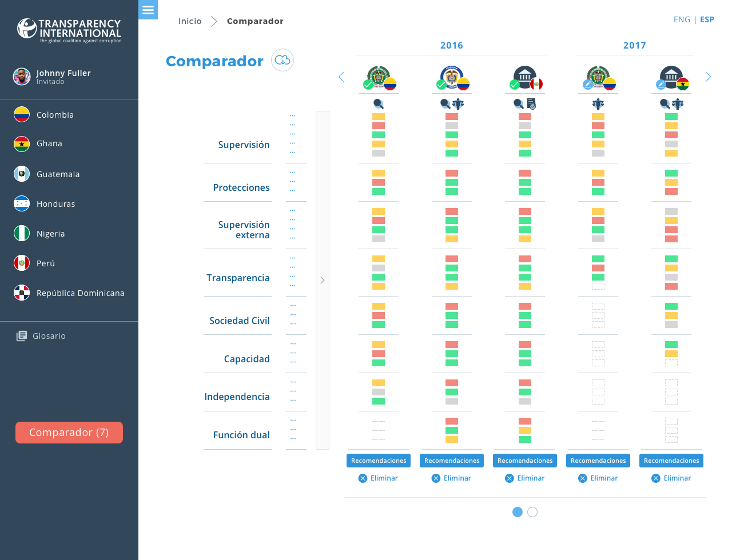
Task: Expand the indicator panel with the middle chevron
Action: point(323,280)
